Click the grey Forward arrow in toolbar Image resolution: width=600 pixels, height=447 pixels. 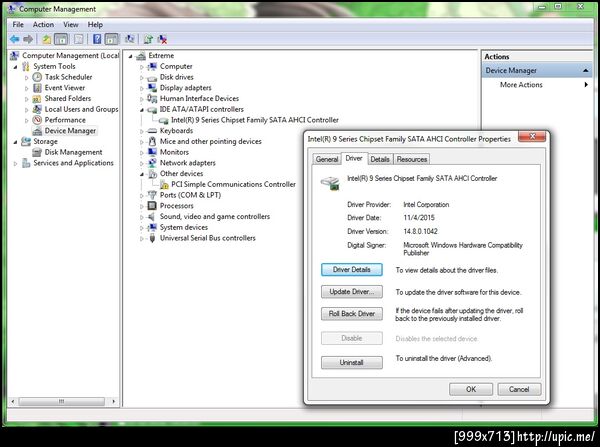tap(28, 39)
